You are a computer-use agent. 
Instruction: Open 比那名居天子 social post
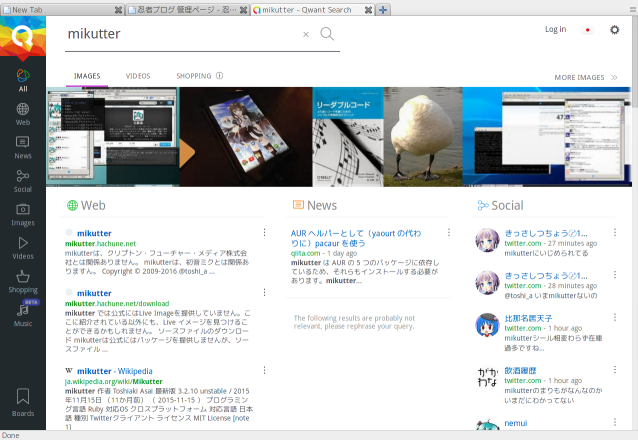click(528, 318)
